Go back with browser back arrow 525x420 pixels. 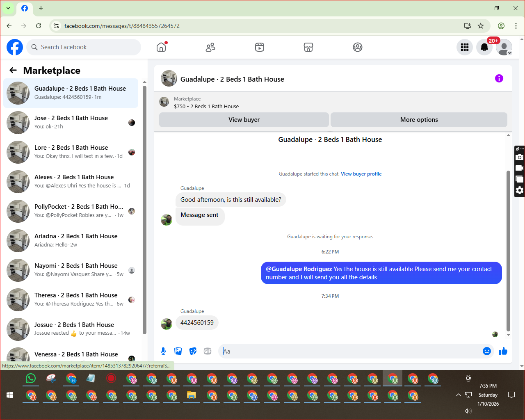(x=9, y=26)
